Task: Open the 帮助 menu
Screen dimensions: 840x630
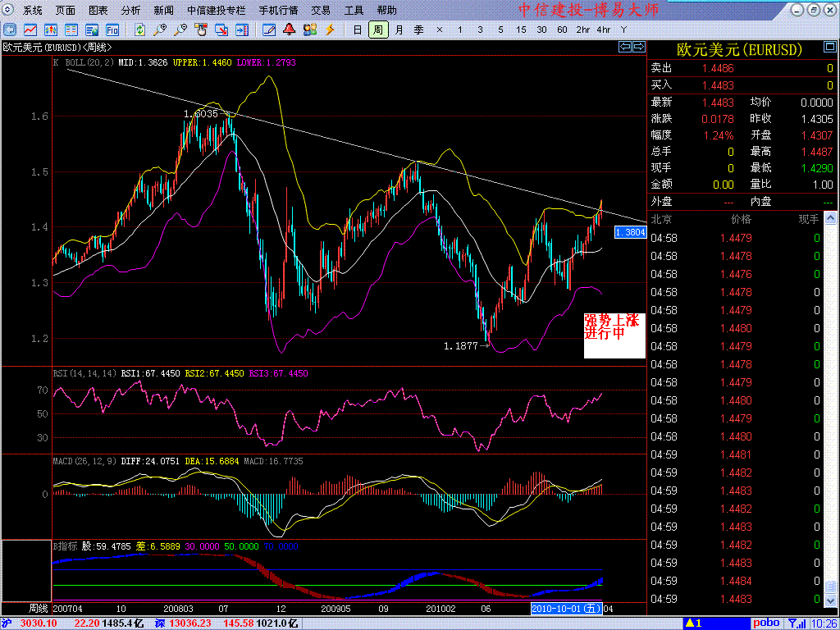Action: (x=387, y=10)
